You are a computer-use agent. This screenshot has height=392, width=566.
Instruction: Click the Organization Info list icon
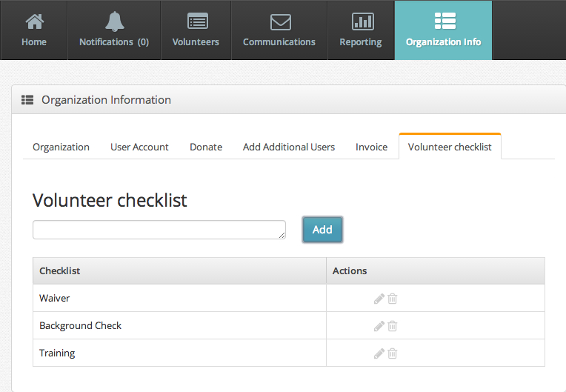tap(445, 21)
